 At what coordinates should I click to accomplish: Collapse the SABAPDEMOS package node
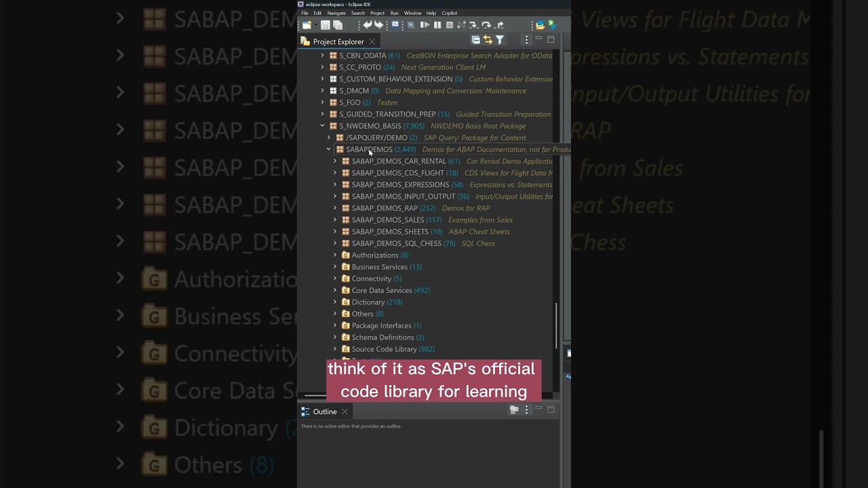tap(329, 149)
